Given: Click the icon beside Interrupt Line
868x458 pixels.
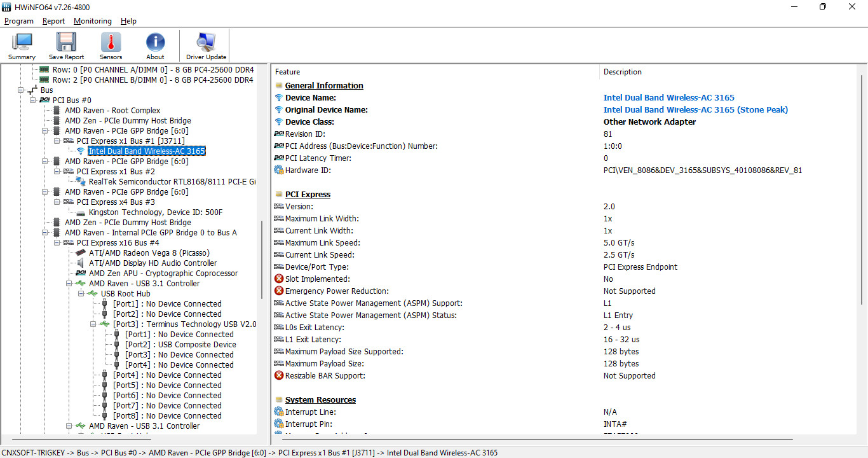Looking at the screenshot, I should click(x=278, y=412).
